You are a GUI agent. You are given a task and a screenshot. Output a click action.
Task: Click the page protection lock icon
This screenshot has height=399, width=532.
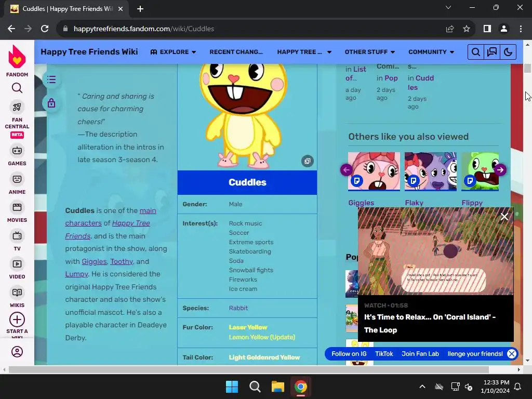coord(51,103)
